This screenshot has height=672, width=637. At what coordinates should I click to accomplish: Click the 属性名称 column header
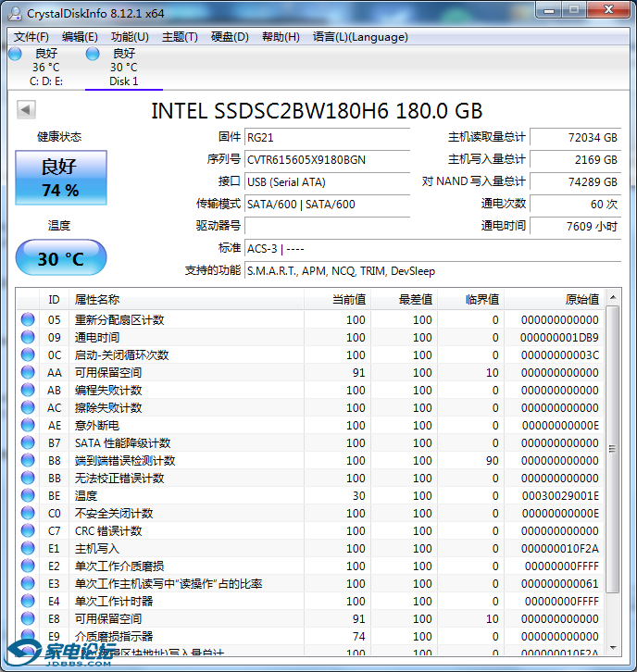tap(186, 300)
